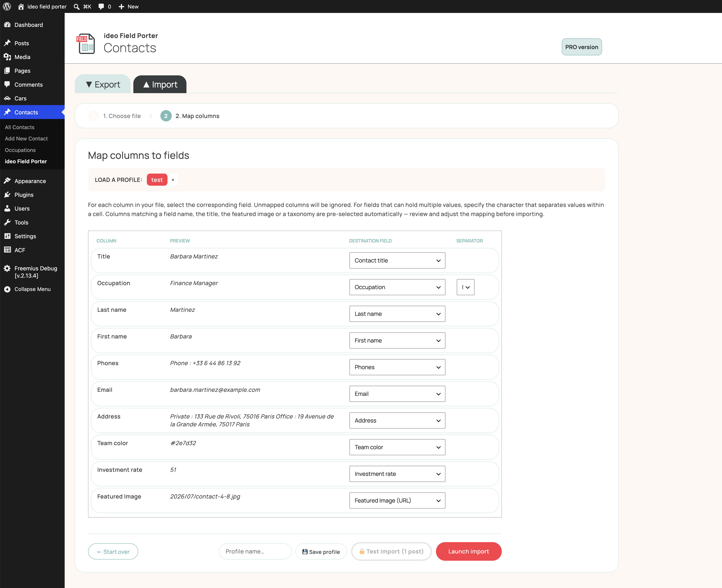Viewport: 722px width, 588px height.
Task: Open the Occupation destination field dropdown
Action: [x=397, y=287]
